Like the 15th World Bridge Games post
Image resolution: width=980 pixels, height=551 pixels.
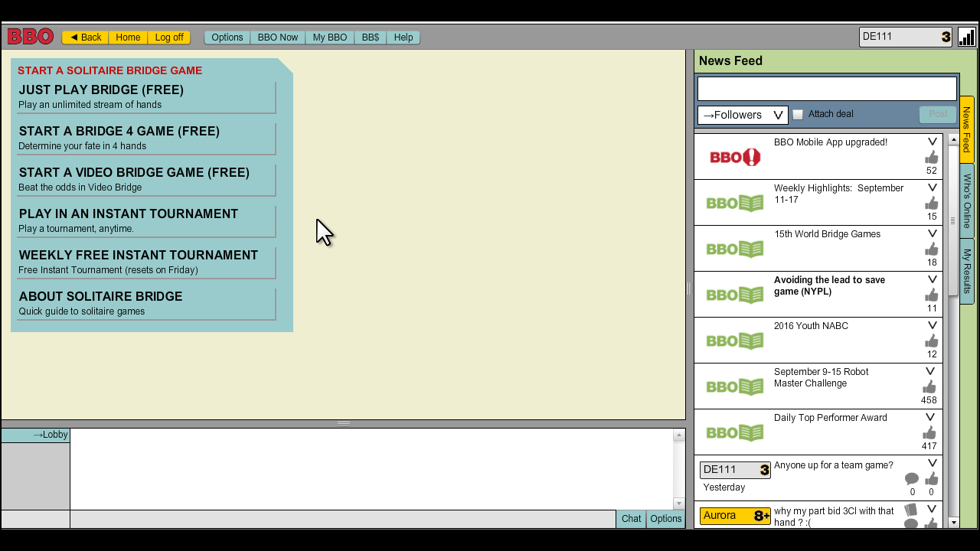932,249
